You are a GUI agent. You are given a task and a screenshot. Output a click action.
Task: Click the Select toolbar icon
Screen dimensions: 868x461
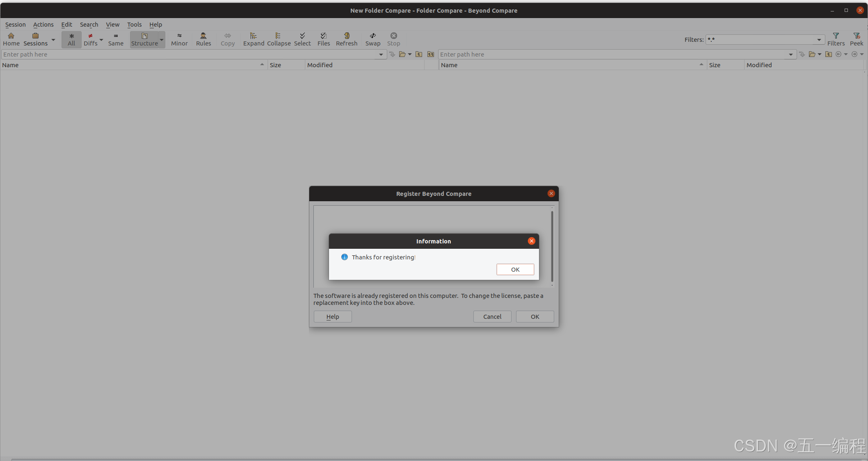[x=302, y=39]
